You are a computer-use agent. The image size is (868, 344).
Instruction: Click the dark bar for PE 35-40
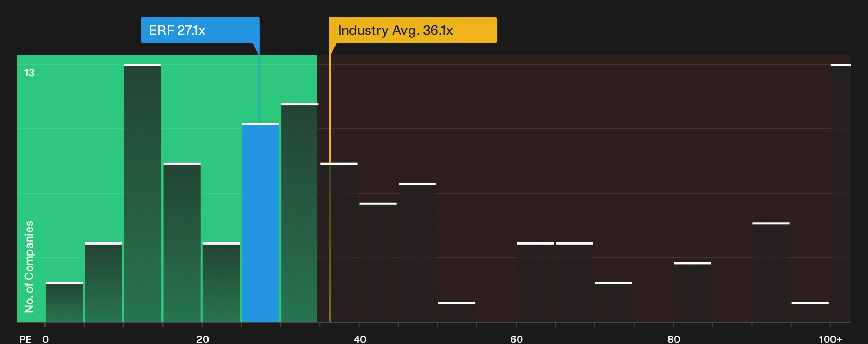339,242
